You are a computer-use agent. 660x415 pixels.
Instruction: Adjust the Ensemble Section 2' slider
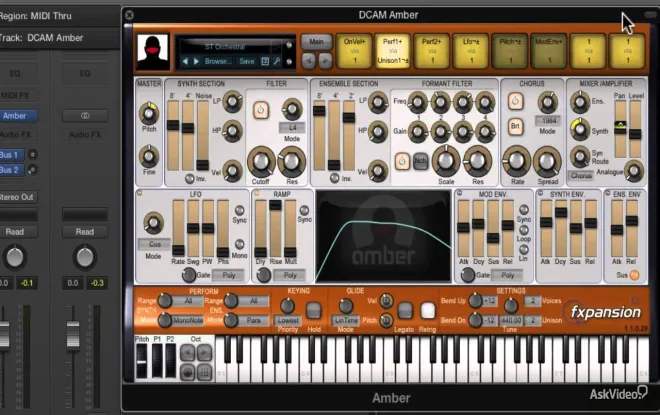[x=349, y=136]
